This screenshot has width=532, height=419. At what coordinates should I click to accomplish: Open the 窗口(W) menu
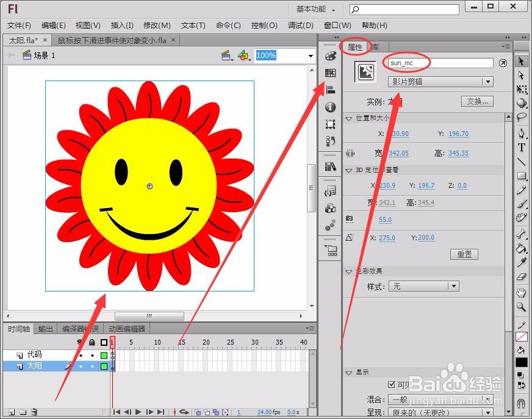[x=337, y=26]
